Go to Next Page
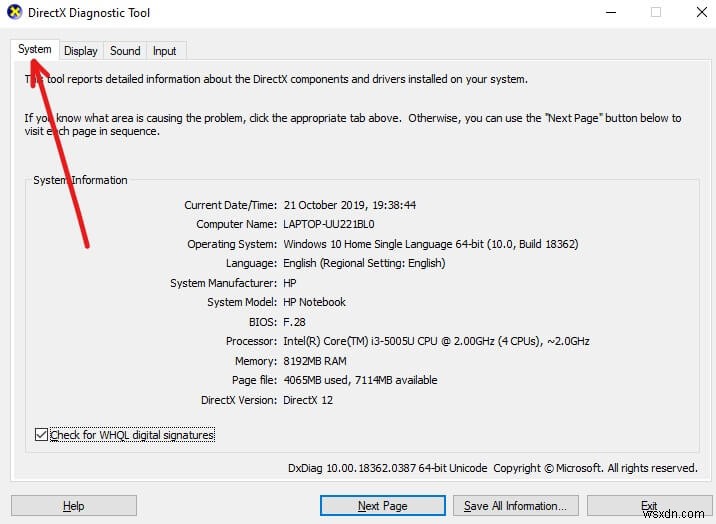The width and height of the screenshot is (716, 524). (x=383, y=506)
